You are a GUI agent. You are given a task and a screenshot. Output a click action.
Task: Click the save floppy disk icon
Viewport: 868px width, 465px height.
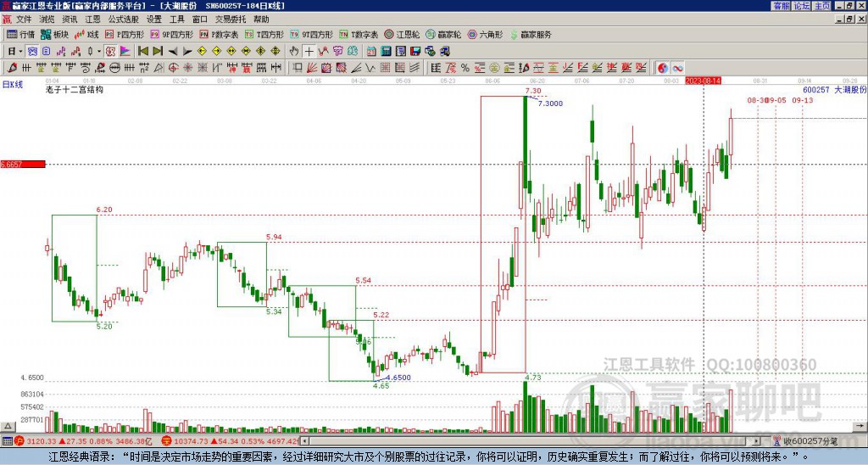click(x=415, y=52)
